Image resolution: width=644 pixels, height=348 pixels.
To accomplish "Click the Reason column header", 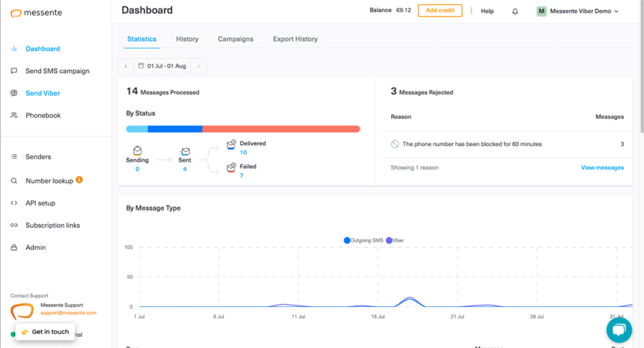I will tap(401, 117).
